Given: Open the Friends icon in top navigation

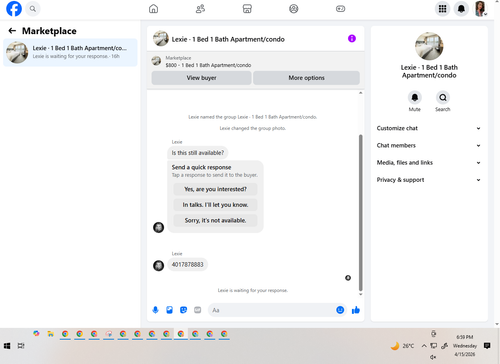Looking at the screenshot, I should 200,9.
